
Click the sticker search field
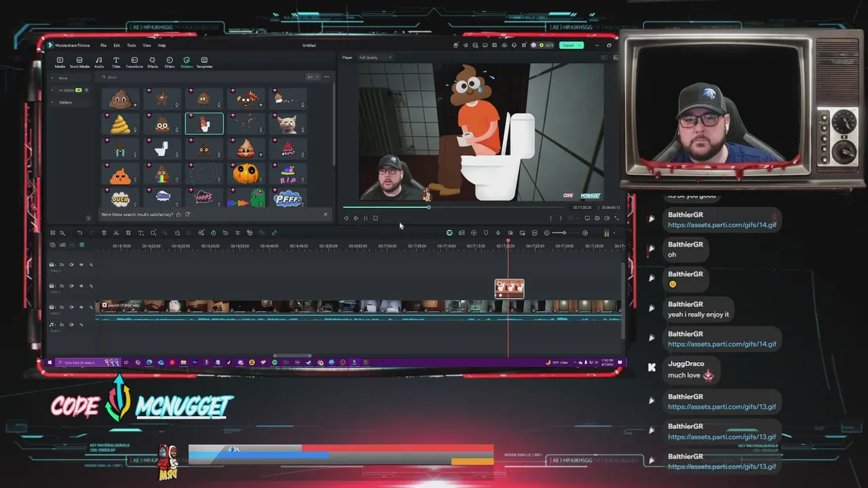(201, 77)
